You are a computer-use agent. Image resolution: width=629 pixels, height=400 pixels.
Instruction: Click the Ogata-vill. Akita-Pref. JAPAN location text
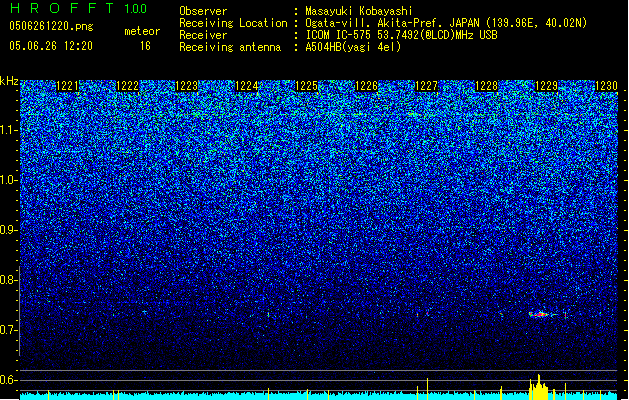446,23
